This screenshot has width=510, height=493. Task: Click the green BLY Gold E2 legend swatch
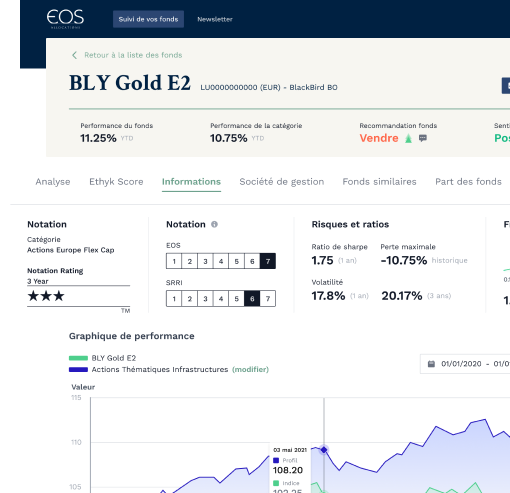[x=78, y=358]
